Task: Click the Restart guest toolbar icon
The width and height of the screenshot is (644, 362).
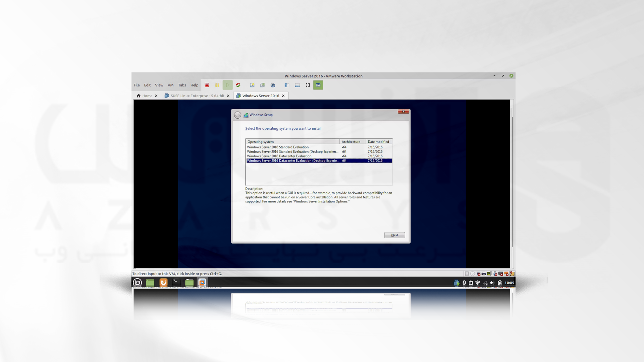Action: 238,85
